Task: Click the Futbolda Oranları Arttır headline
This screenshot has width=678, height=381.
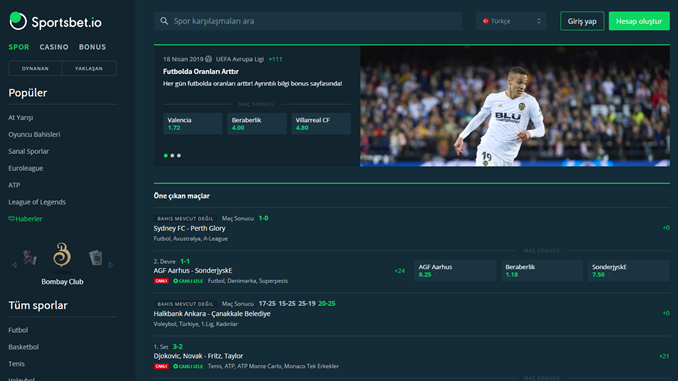Action: [201, 71]
